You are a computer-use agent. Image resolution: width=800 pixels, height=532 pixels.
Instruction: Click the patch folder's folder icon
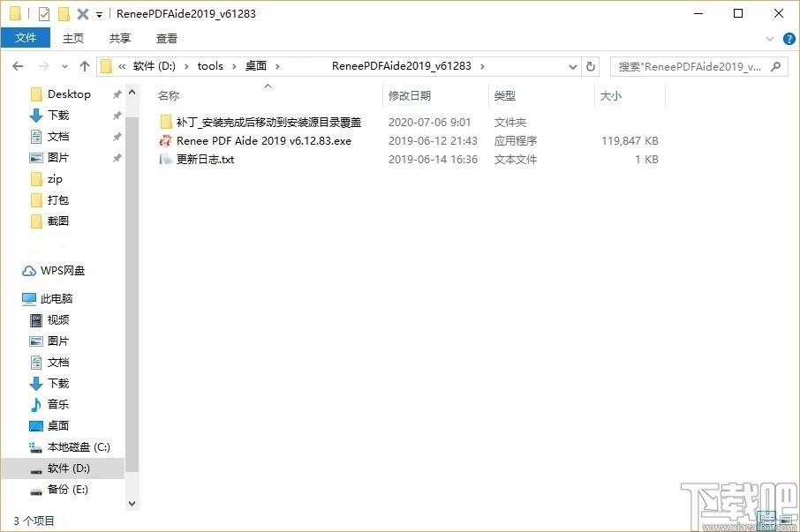click(x=165, y=123)
